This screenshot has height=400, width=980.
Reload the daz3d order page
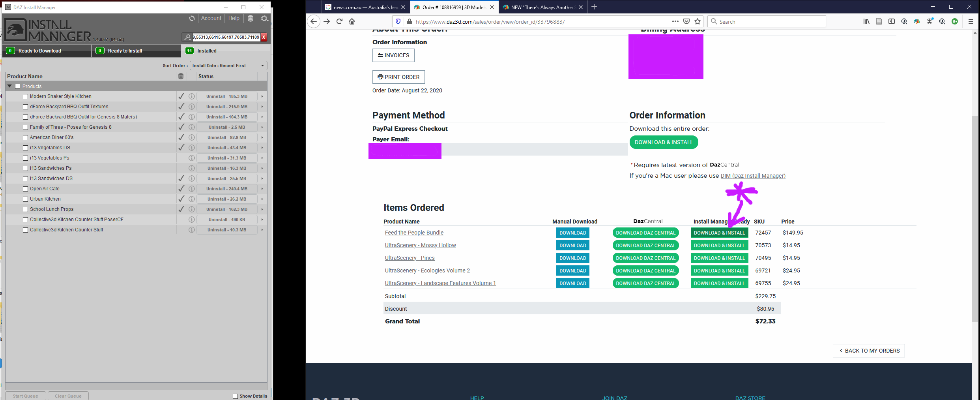pyautogui.click(x=339, y=22)
